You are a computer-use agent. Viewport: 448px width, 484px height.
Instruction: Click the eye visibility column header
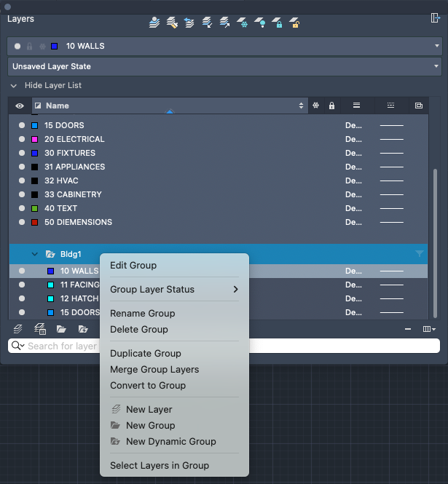pyautogui.click(x=20, y=106)
